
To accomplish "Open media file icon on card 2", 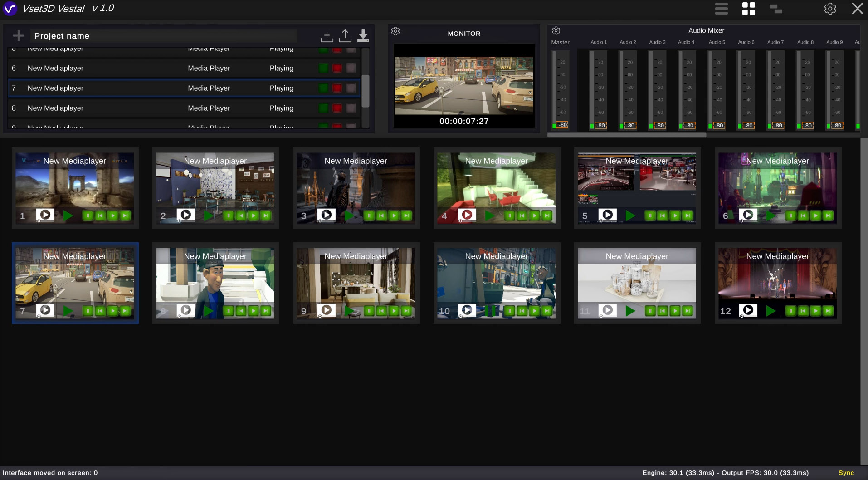I will point(186,215).
